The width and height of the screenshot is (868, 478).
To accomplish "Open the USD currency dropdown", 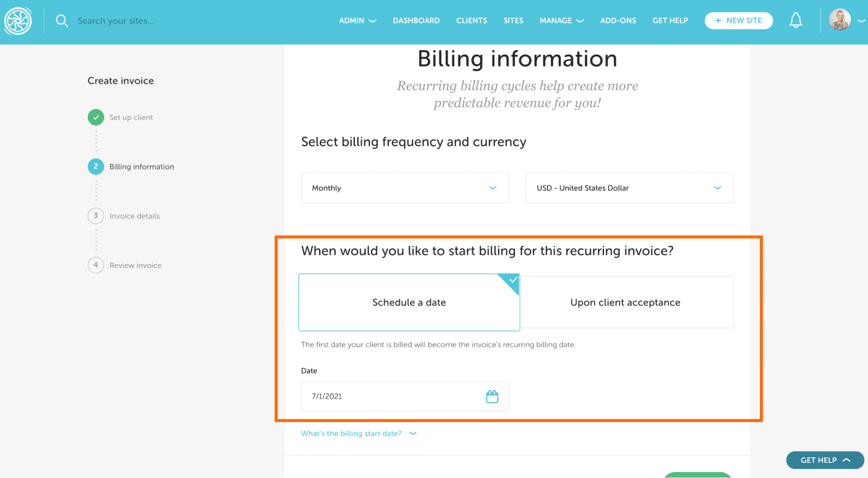I will [629, 188].
